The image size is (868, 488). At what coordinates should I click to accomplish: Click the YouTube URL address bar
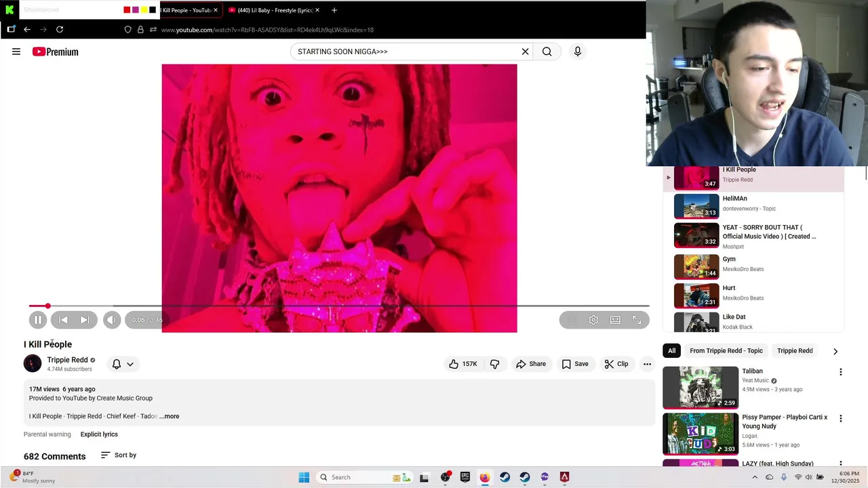(x=268, y=30)
